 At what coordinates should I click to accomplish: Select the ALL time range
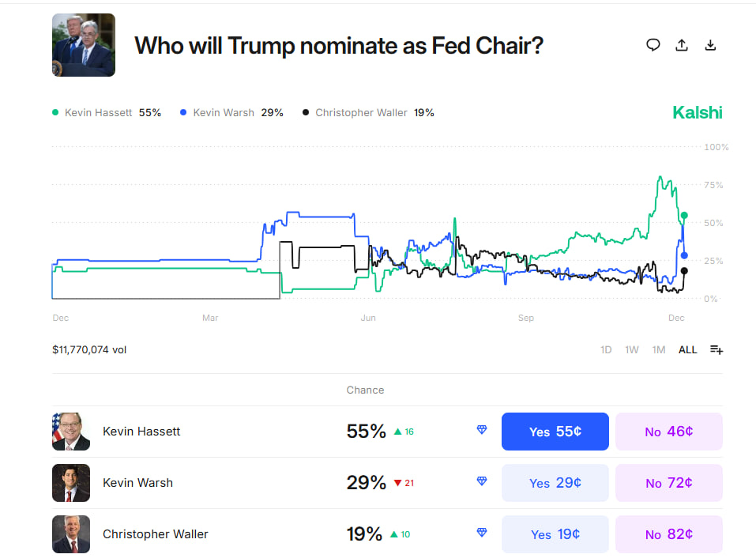(687, 349)
